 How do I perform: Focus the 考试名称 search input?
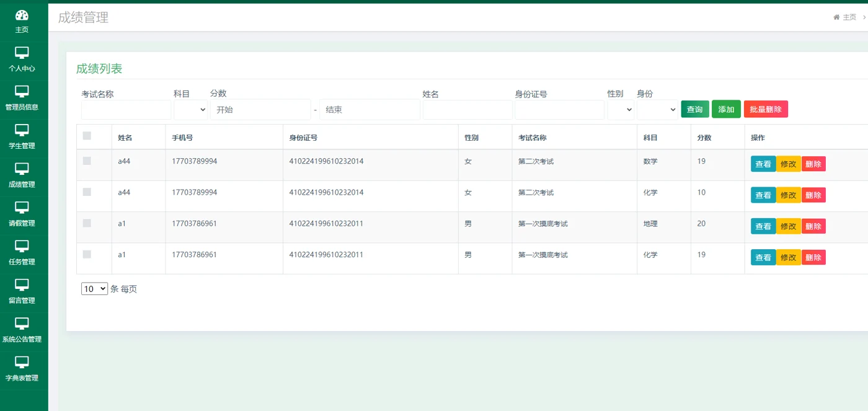[x=126, y=110]
